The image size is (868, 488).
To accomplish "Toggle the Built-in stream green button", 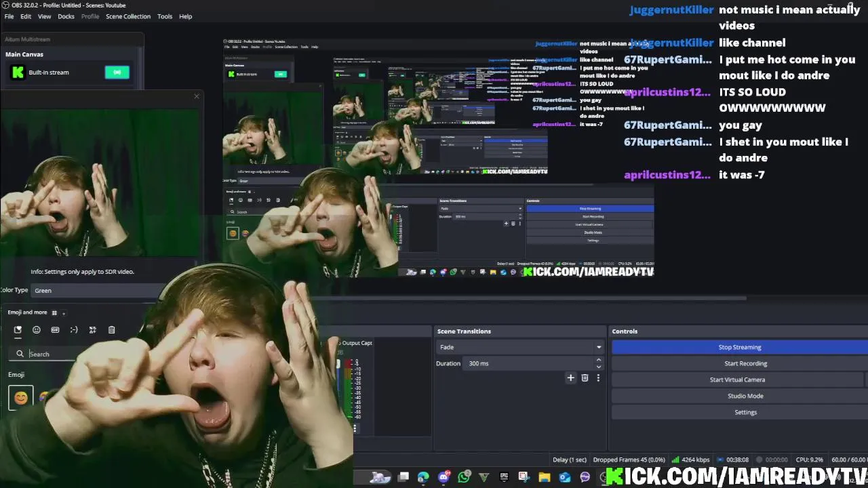I will click(117, 72).
